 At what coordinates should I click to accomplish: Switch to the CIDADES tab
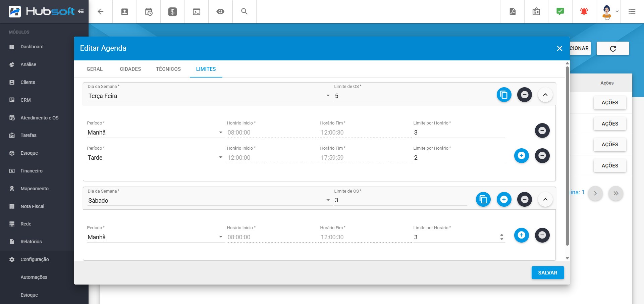(x=130, y=69)
